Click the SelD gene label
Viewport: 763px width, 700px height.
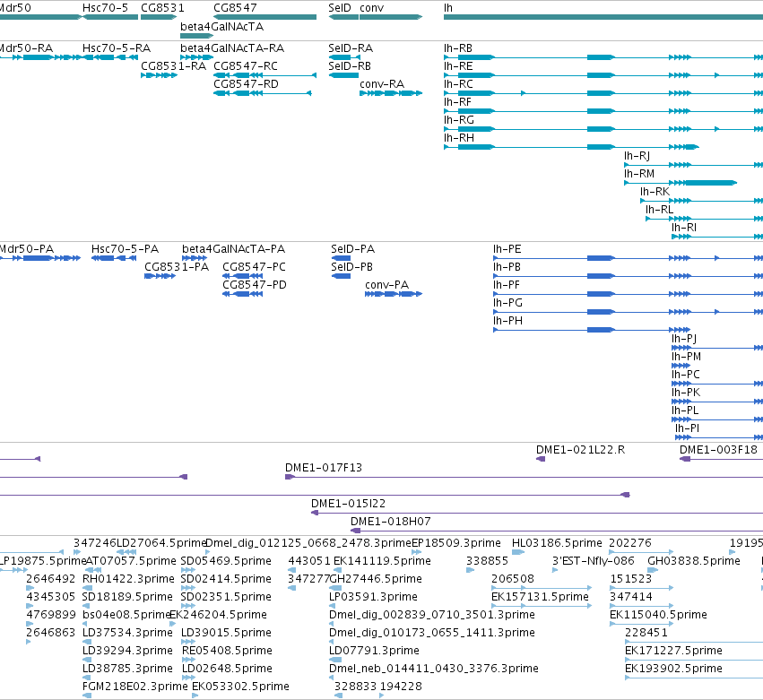point(340,8)
